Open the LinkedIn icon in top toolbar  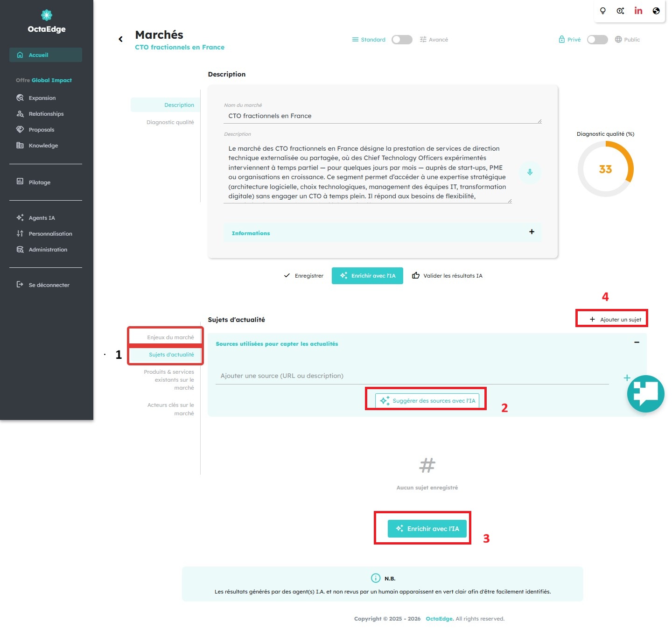pyautogui.click(x=638, y=11)
